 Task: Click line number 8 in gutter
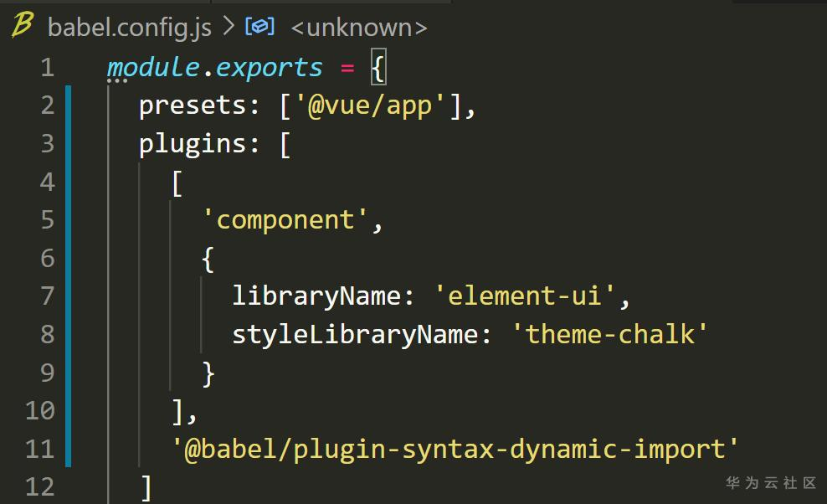pyautogui.click(x=48, y=335)
